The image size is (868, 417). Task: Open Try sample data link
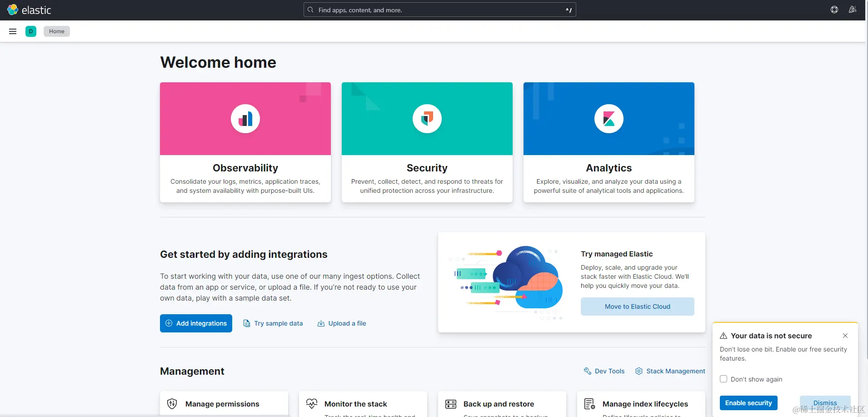click(x=273, y=323)
